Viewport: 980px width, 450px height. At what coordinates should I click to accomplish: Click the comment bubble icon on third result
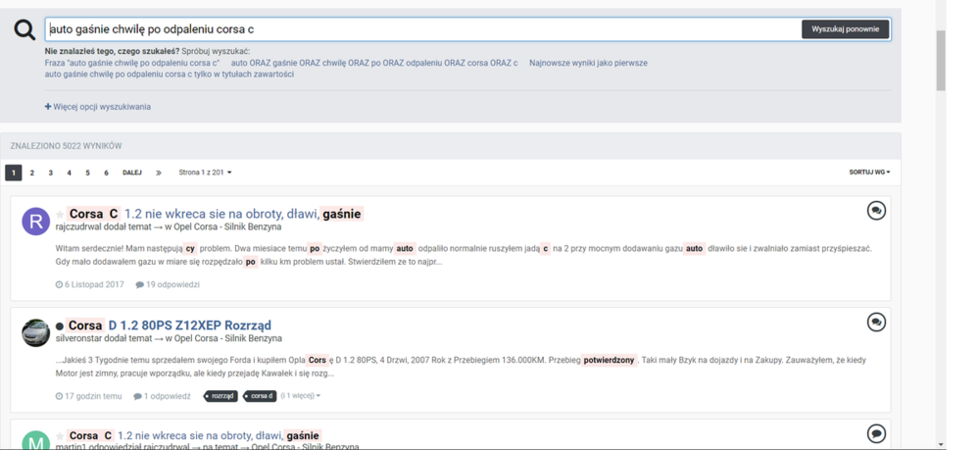point(876,433)
